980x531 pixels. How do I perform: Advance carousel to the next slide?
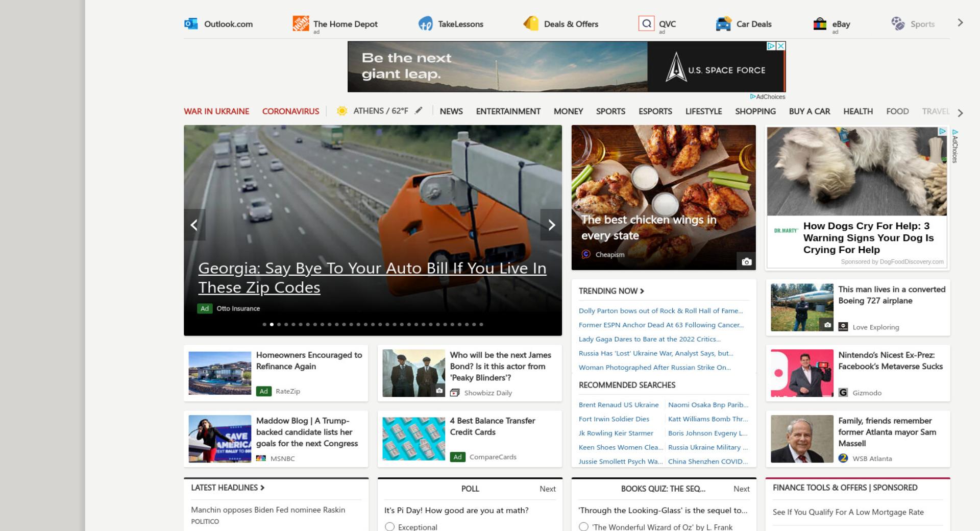(551, 225)
